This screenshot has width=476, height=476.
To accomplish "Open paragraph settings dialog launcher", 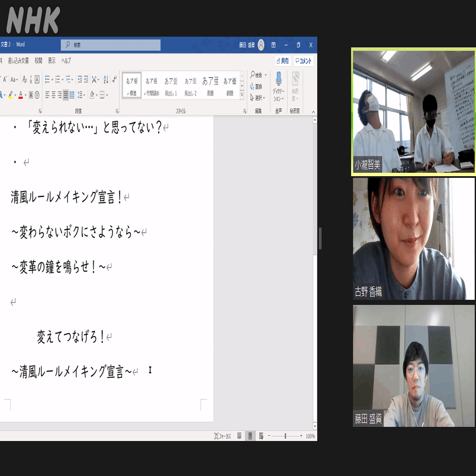I will point(117,111).
